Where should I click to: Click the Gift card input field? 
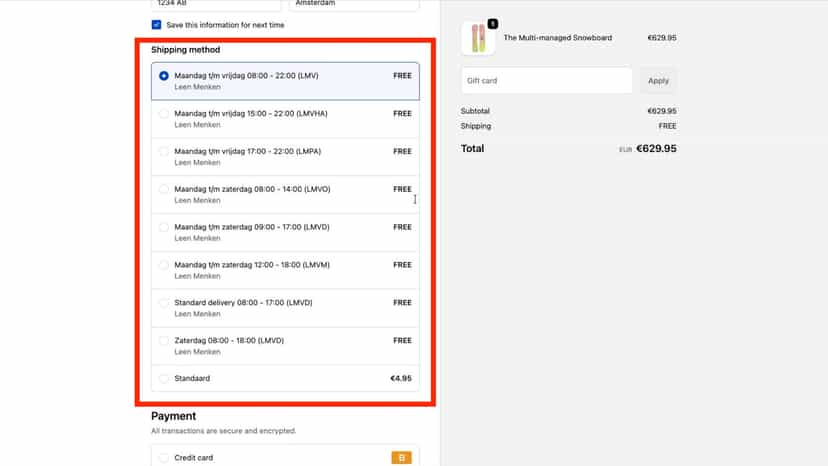click(x=547, y=81)
